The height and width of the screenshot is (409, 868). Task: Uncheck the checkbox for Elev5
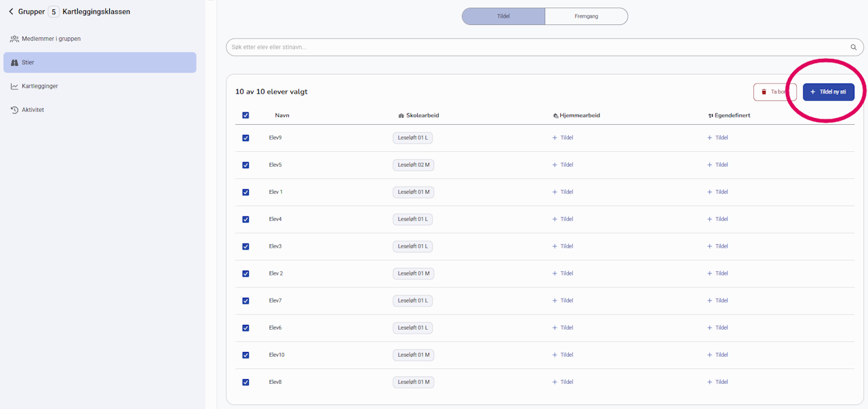(x=245, y=165)
